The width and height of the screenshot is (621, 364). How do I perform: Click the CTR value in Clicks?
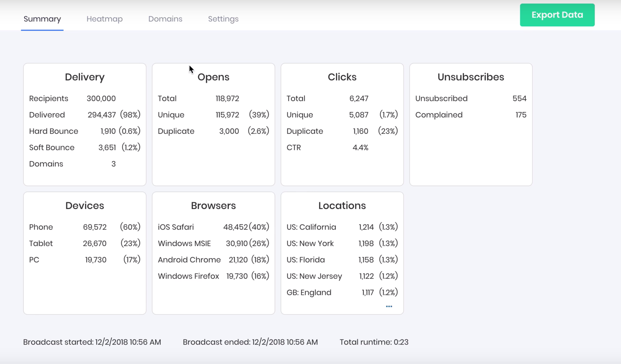360,148
